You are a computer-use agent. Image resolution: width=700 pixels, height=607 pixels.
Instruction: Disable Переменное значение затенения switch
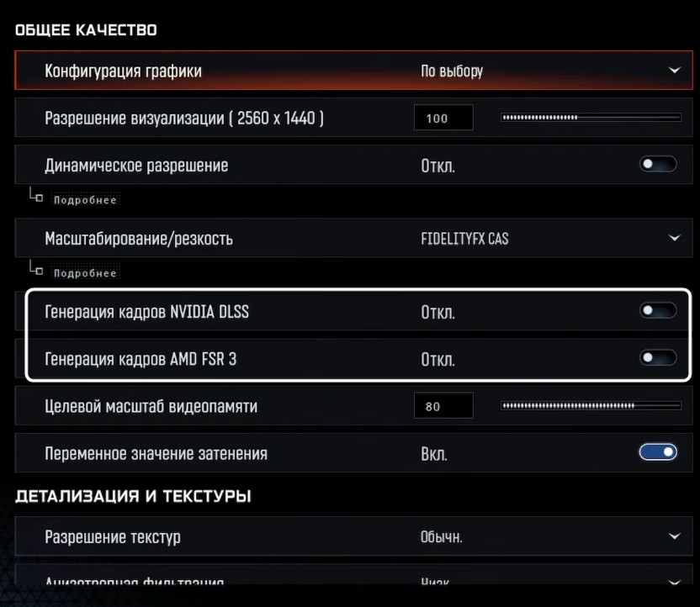pyautogui.click(x=658, y=453)
